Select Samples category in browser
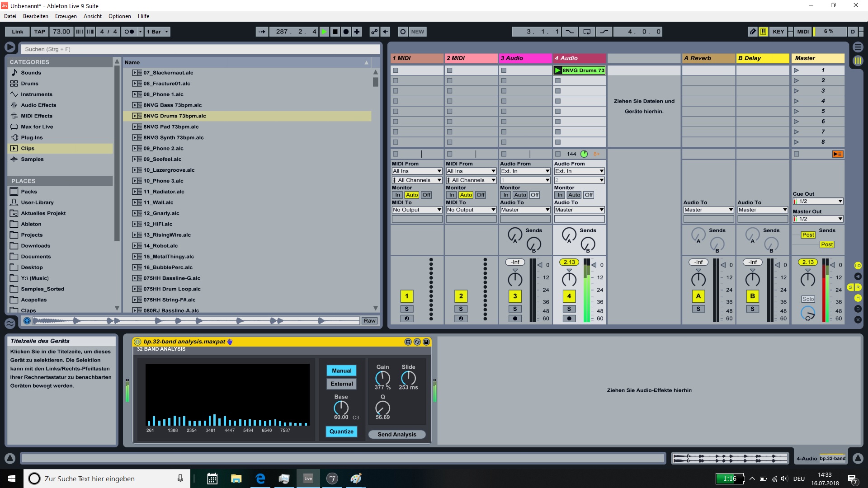Image resolution: width=868 pixels, height=488 pixels. pos(32,160)
